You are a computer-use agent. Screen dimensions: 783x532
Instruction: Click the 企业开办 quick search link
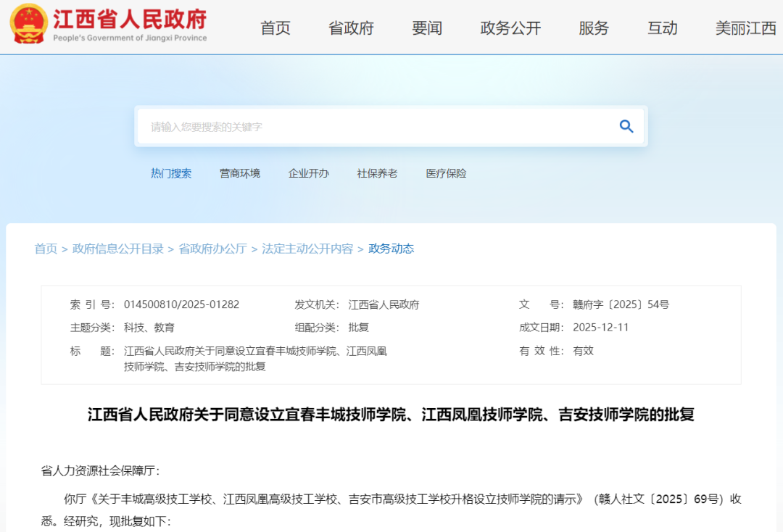pyautogui.click(x=308, y=173)
